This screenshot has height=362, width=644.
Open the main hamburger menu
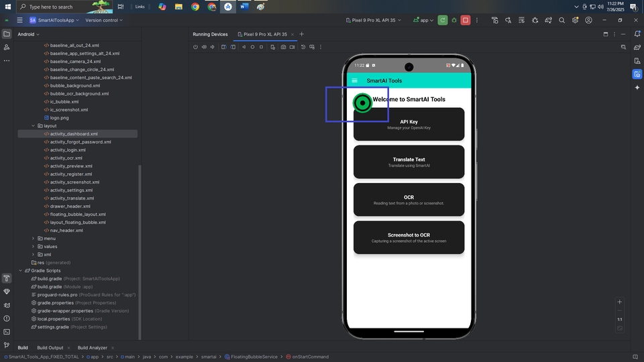coord(19,20)
